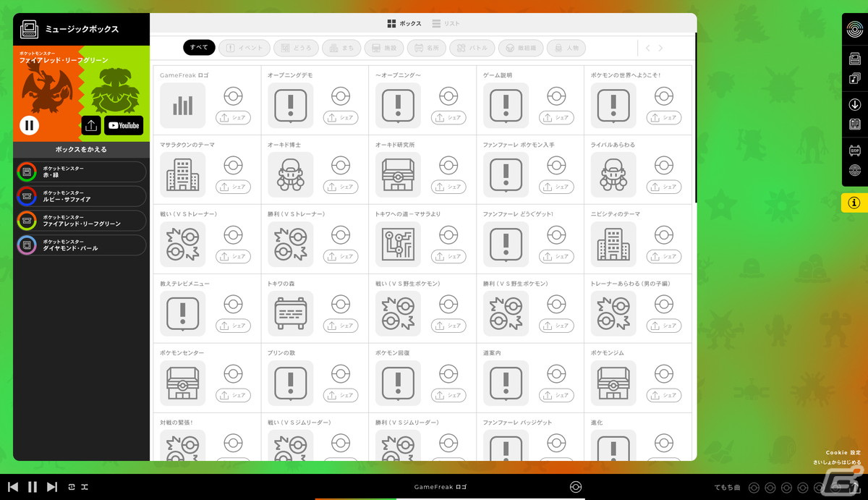Viewport: 868px width, 500px height.
Task: Skip to next track in bottom bar
Action: click(51, 487)
